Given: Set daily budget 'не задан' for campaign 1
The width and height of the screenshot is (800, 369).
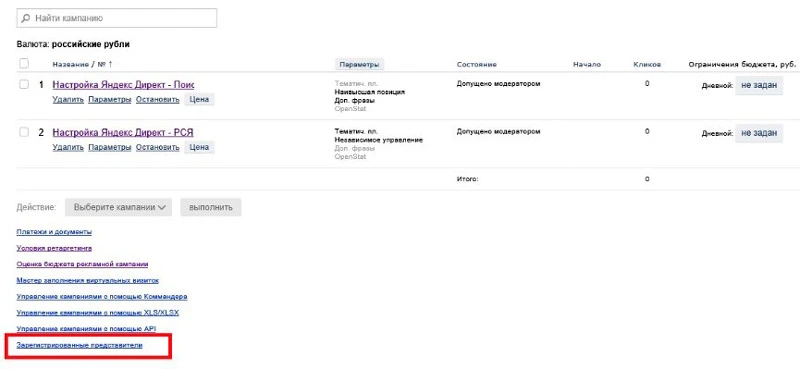Looking at the screenshot, I should click(x=759, y=85).
